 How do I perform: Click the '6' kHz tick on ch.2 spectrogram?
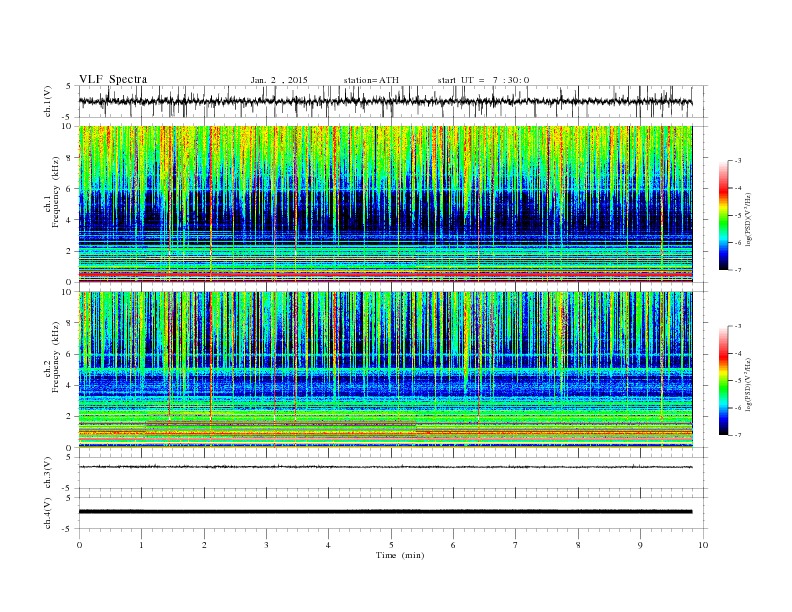point(70,354)
